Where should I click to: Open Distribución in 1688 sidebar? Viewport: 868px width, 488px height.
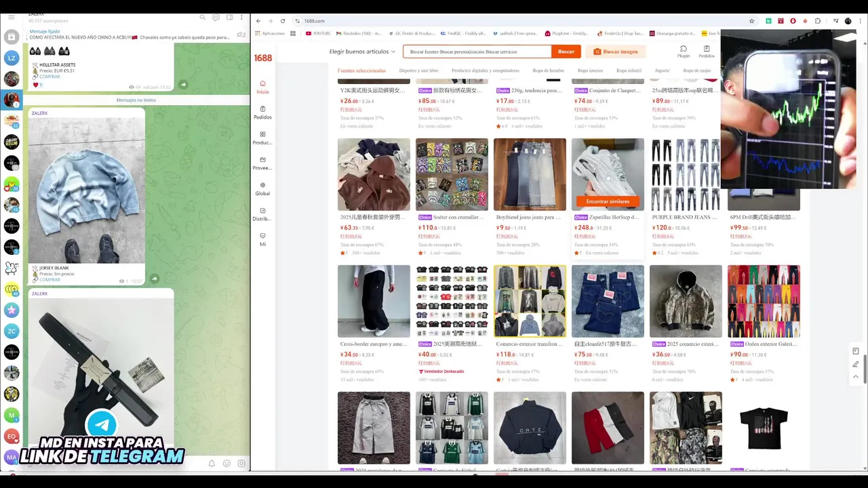(x=262, y=214)
